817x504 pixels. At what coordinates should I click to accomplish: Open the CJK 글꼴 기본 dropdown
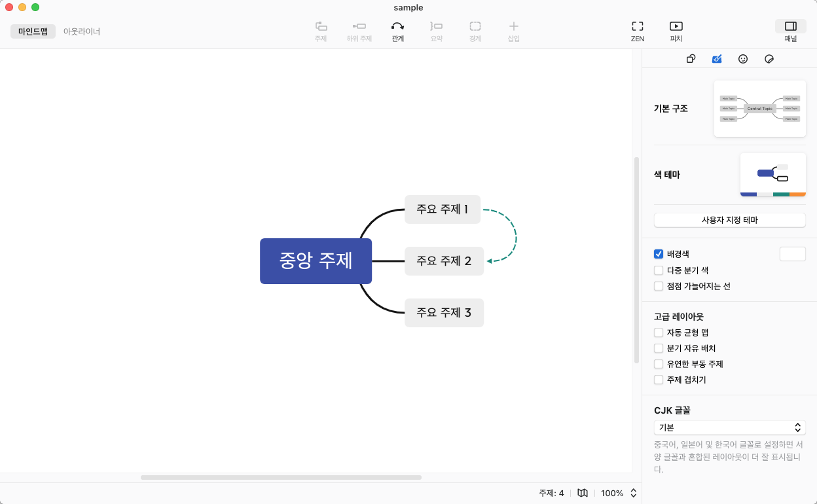pyautogui.click(x=730, y=427)
